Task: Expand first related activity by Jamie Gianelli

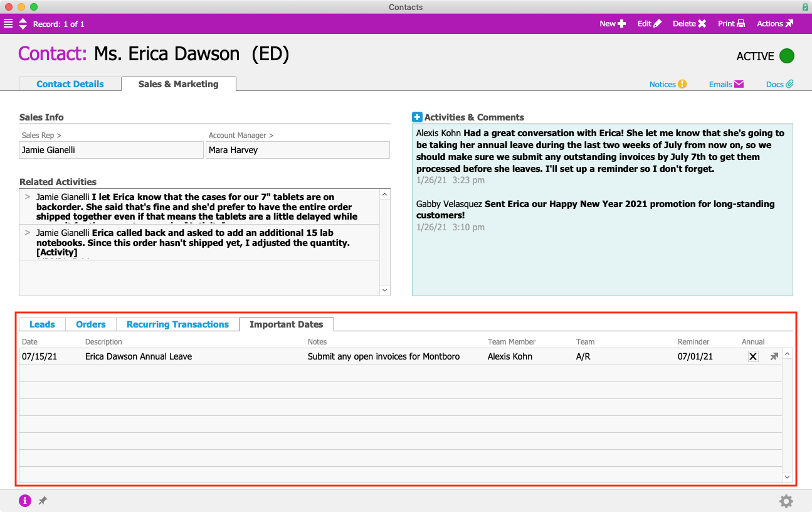Action: click(x=27, y=197)
